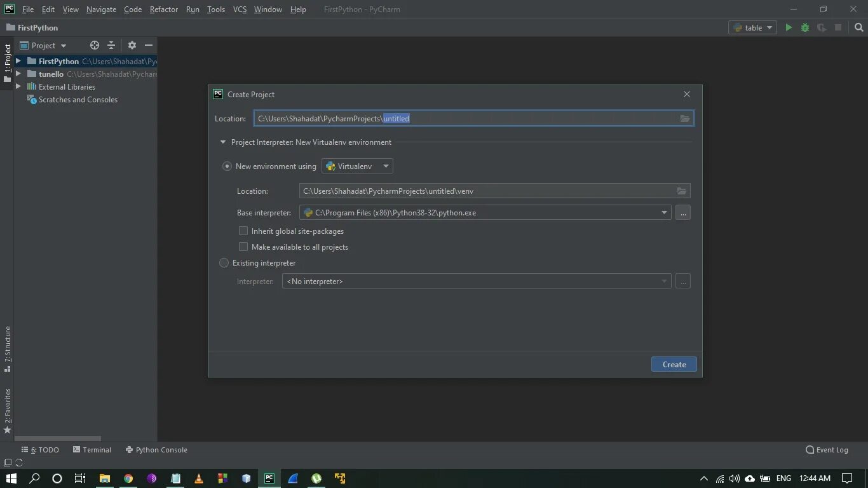868x488 pixels.
Task: Hide the Project panel with minus icon
Action: click(x=149, y=45)
